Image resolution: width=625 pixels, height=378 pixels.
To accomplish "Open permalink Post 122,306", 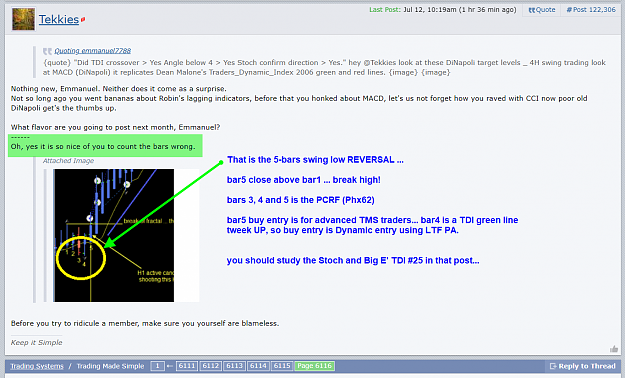I will [x=591, y=10].
